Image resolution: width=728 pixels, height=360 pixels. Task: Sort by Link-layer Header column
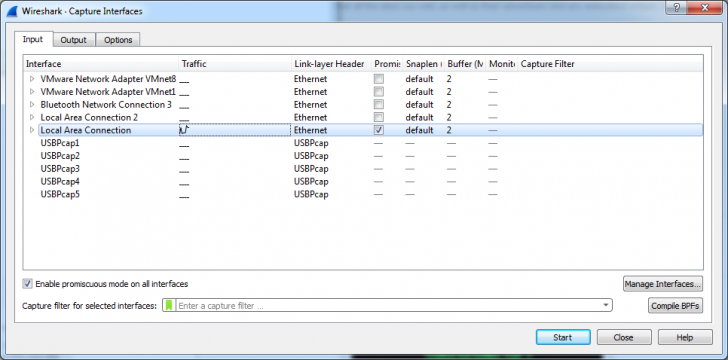(x=331, y=64)
